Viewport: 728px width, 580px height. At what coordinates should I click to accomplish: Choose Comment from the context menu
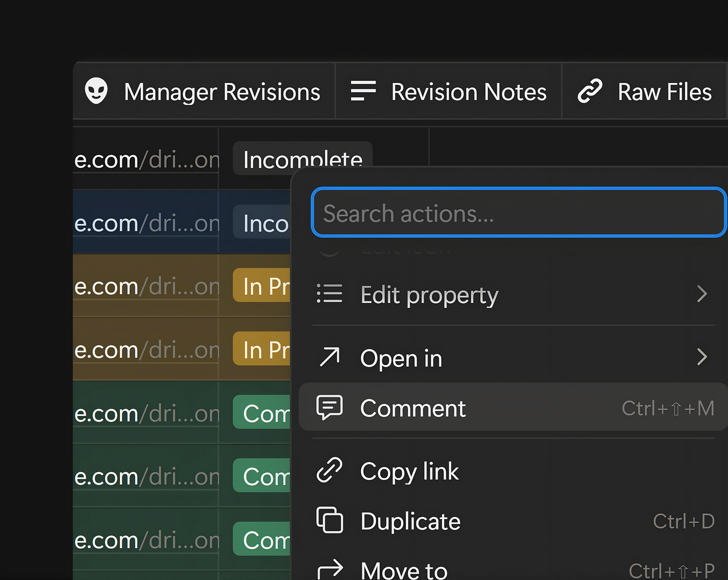pos(513,407)
